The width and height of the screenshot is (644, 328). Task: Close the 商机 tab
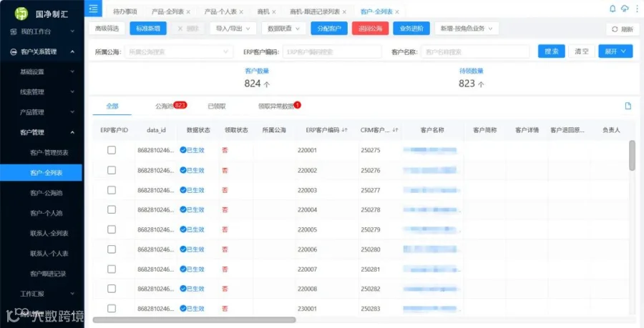pos(274,12)
